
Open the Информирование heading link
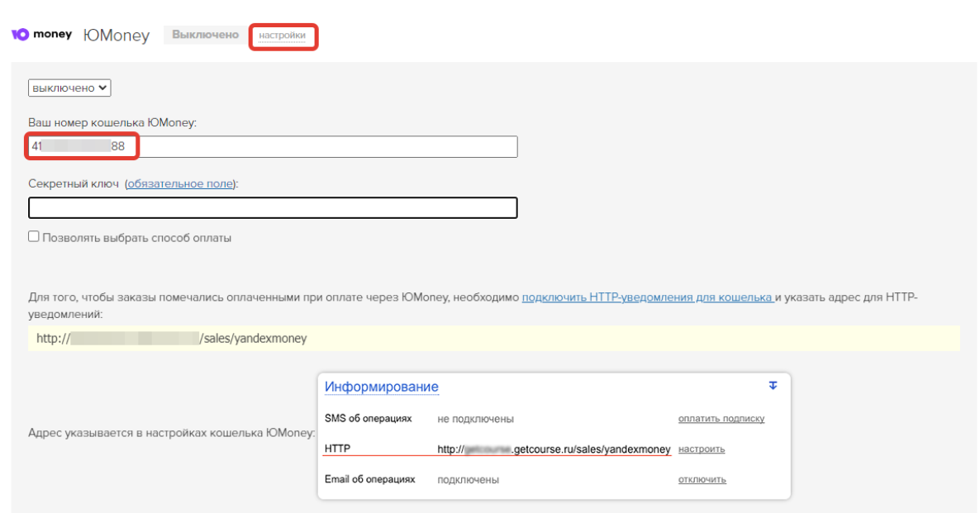pos(381,387)
